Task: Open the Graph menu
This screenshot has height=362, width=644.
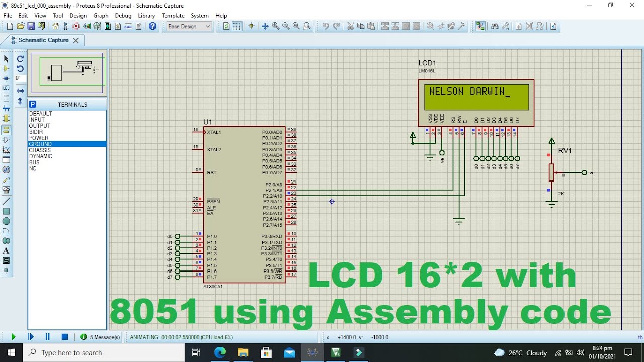Action: pyautogui.click(x=101, y=16)
